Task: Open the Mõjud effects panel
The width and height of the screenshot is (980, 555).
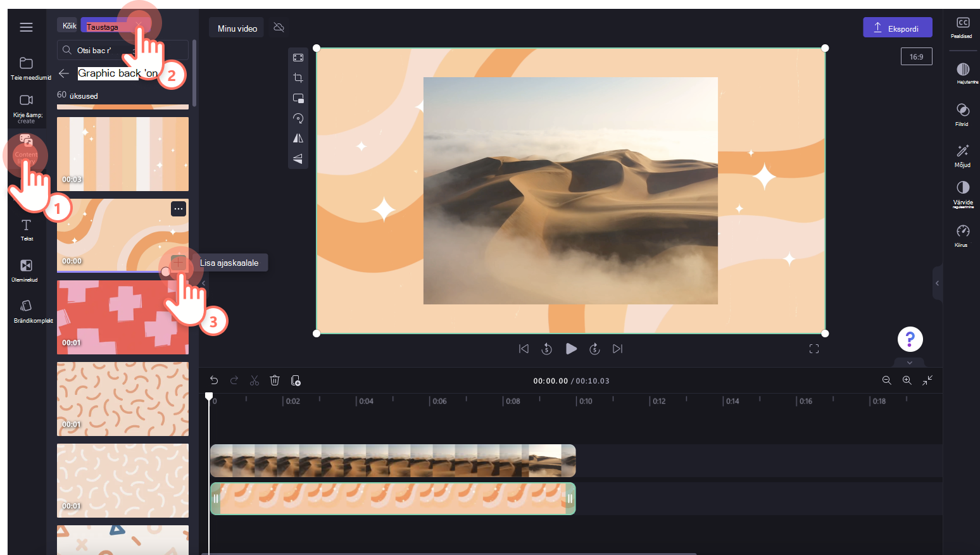Action: [x=963, y=155]
